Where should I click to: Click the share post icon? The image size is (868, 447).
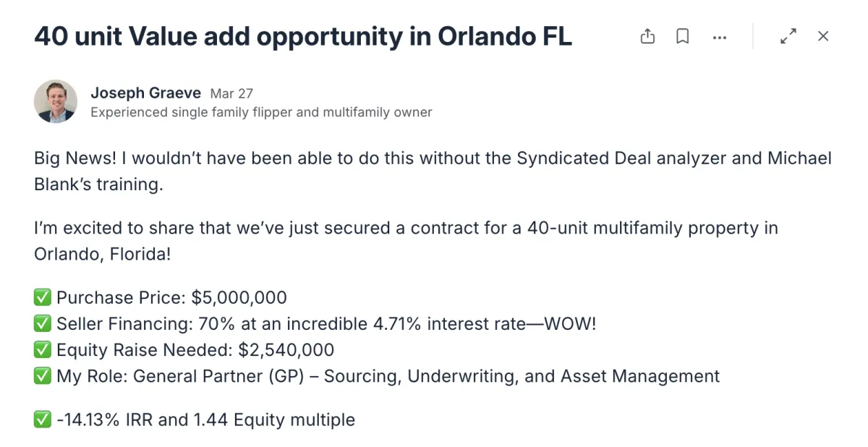pos(647,36)
